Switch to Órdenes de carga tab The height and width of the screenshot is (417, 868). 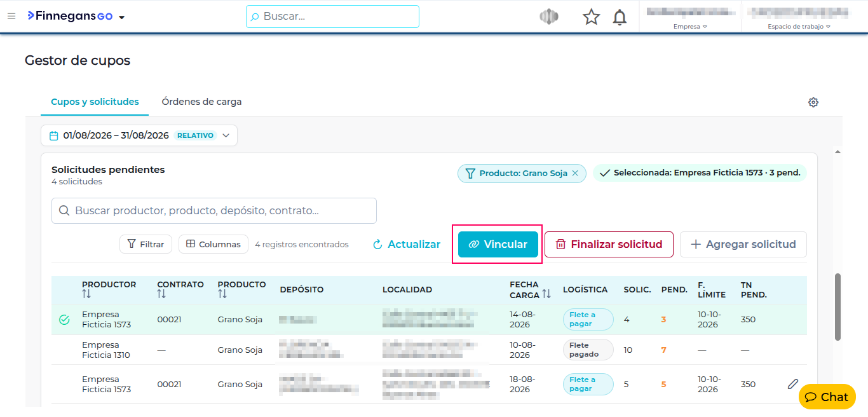pyautogui.click(x=201, y=102)
